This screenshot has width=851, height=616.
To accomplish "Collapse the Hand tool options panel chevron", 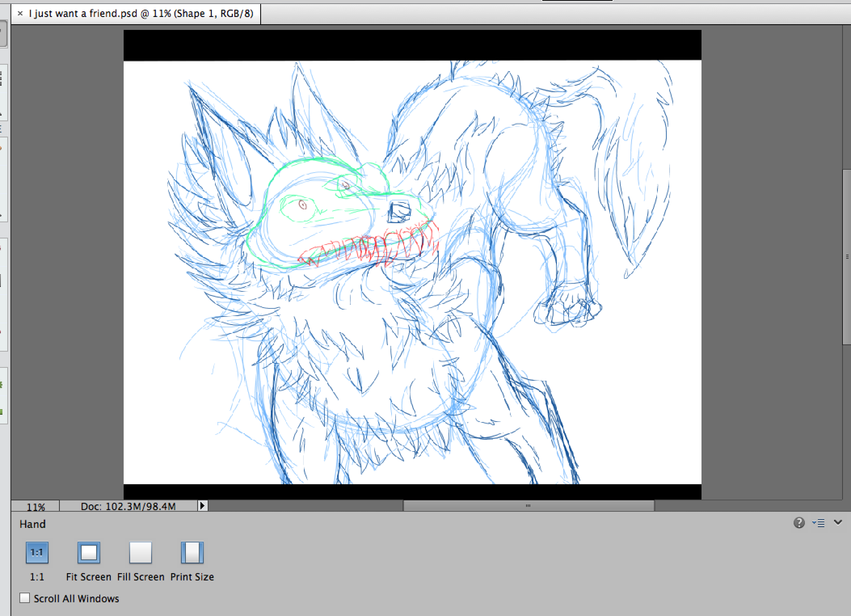I will pyautogui.click(x=838, y=522).
